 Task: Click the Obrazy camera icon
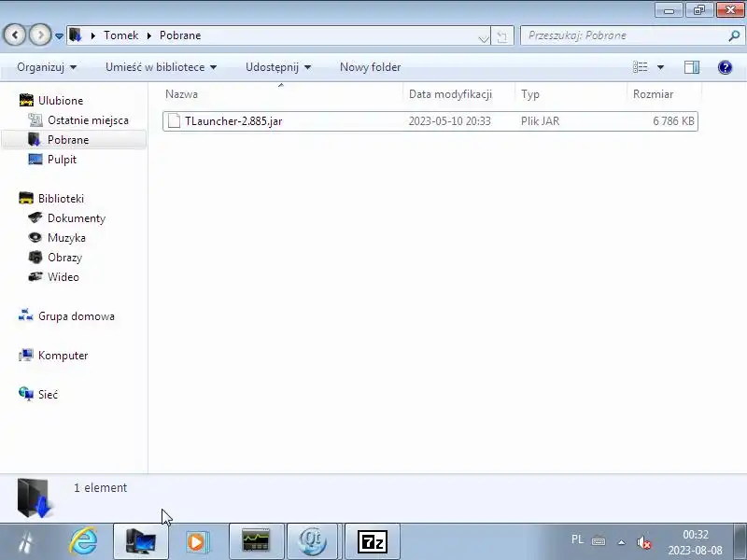coord(35,258)
